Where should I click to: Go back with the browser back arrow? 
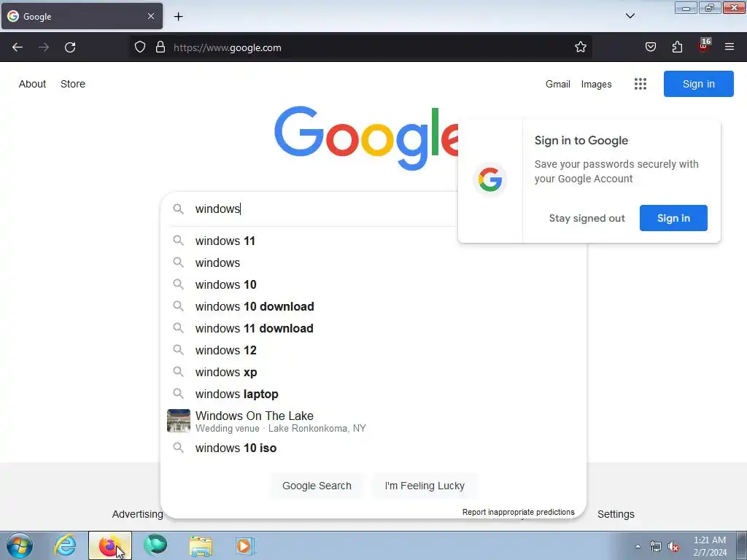pyautogui.click(x=18, y=47)
